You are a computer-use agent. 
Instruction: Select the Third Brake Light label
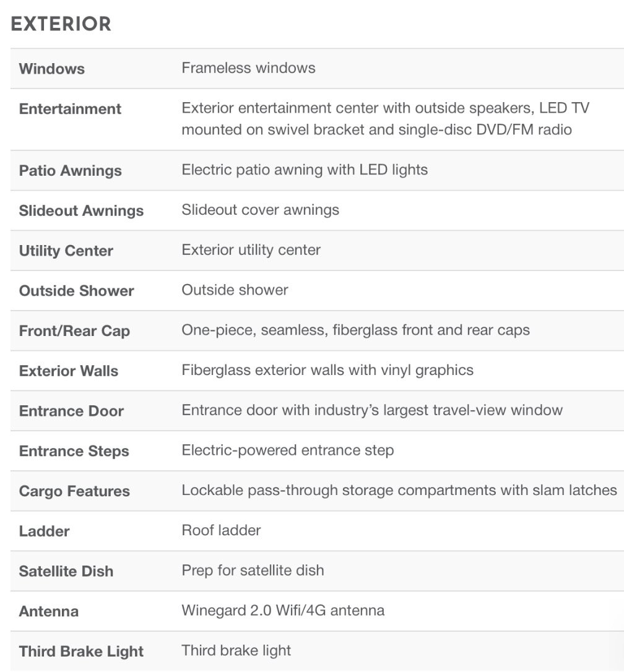[81, 652]
